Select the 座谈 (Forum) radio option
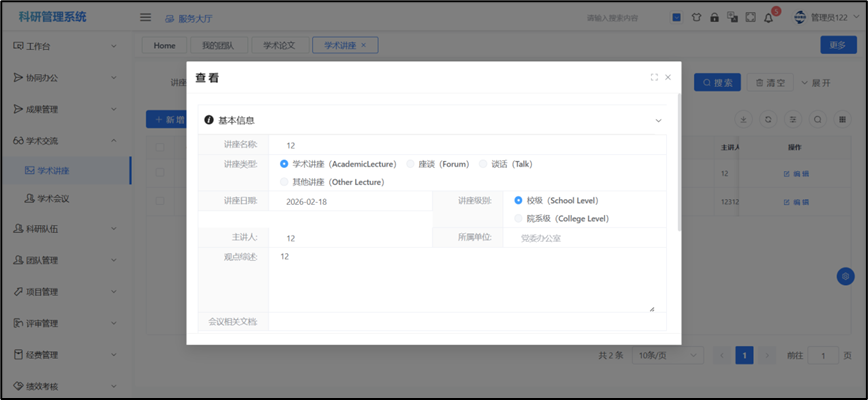Image resolution: width=868 pixels, height=400 pixels. pyautogui.click(x=411, y=164)
